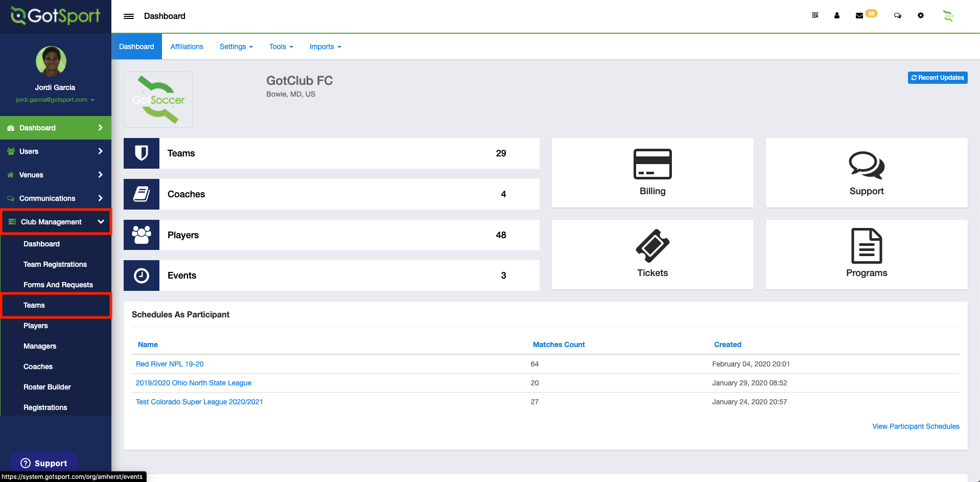Open Team Registrations in sidebar
The width and height of the screenshot is (980, 482).
55,264
